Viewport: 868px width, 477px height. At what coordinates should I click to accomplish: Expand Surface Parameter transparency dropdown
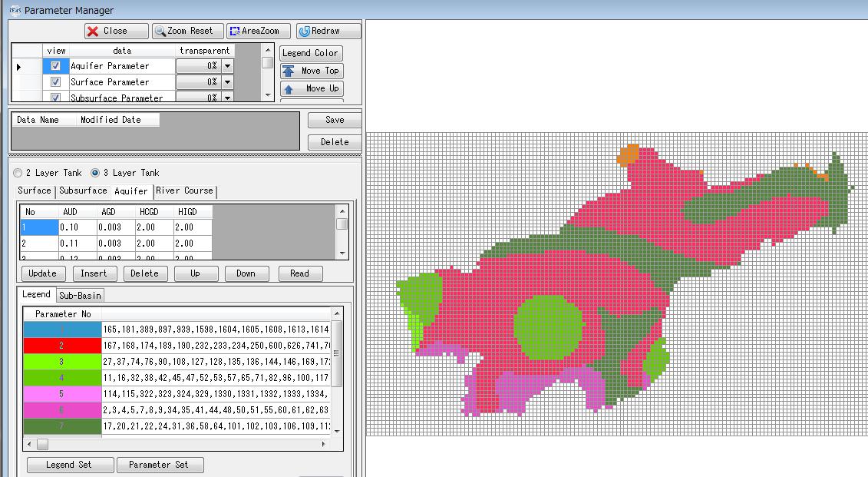click(227, 82)
